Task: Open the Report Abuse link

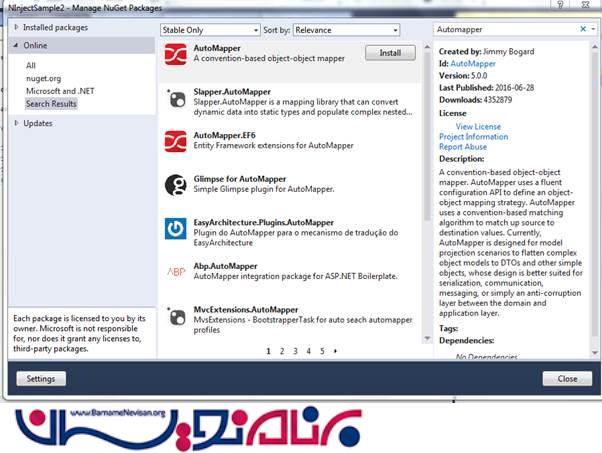Action: 463,147
